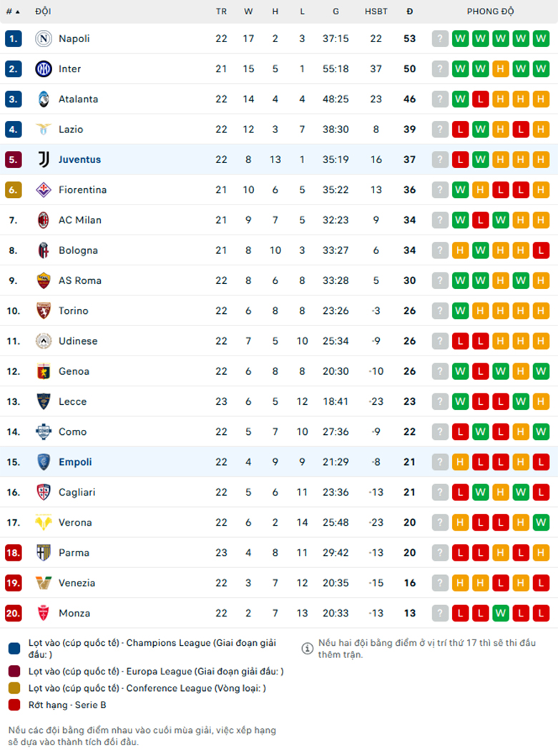558x756 pixels.
Task: Select the PHONG ĐỘ form column header
Action: coord(491,11)
